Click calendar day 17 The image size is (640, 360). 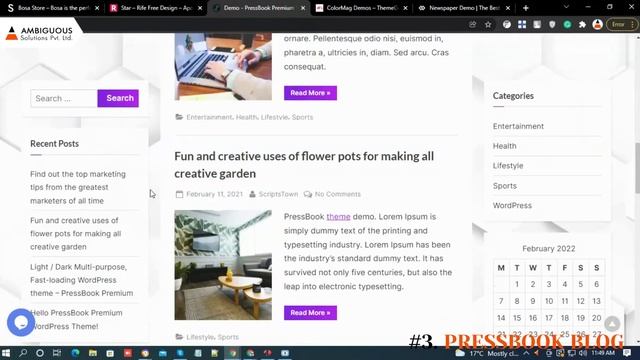(549, 318)
